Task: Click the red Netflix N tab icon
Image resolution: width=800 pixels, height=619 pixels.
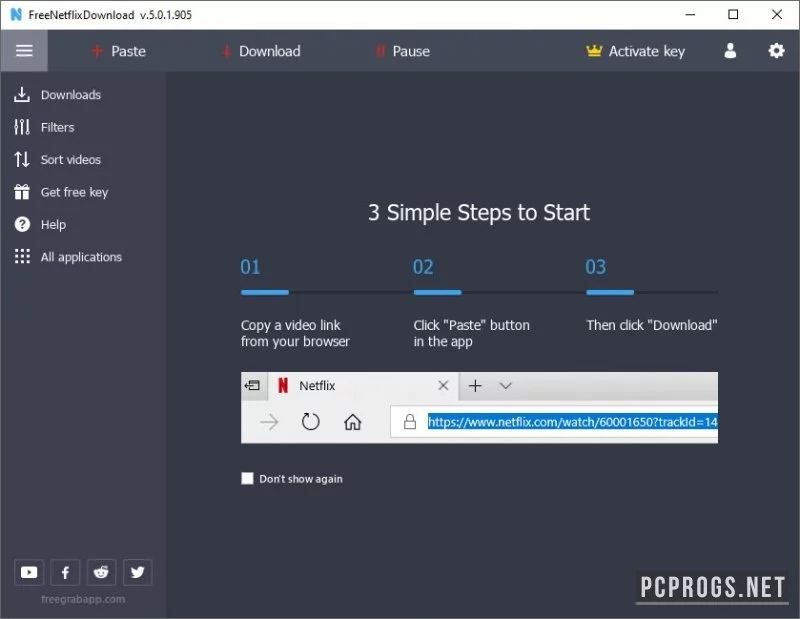Action: click(283, 385)
